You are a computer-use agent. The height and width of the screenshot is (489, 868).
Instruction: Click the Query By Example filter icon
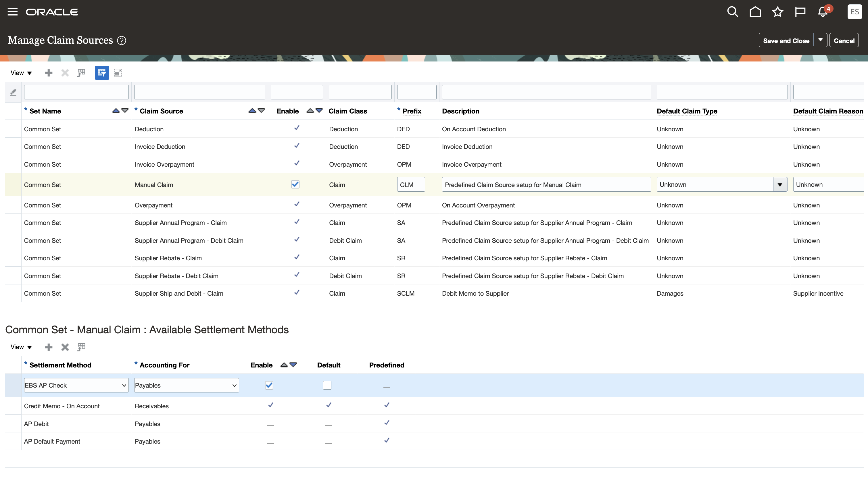pos(102,72)
